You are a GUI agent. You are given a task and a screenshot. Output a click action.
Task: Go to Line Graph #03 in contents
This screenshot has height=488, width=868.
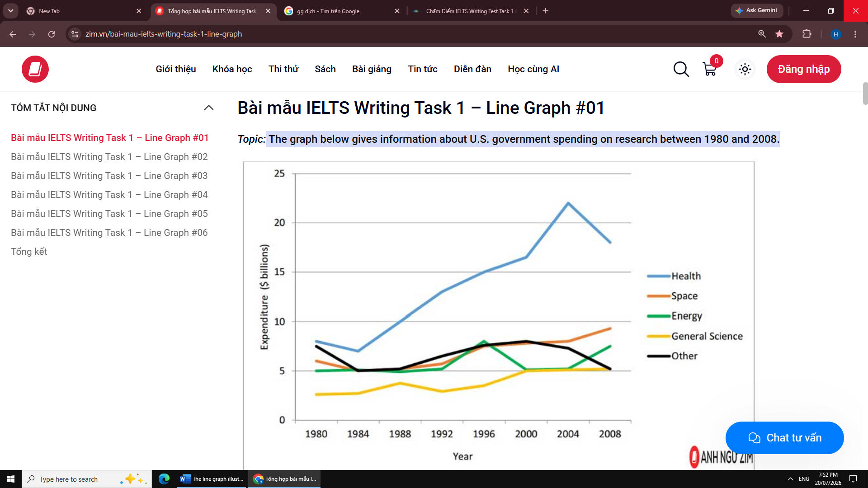[x=109, y=176]
